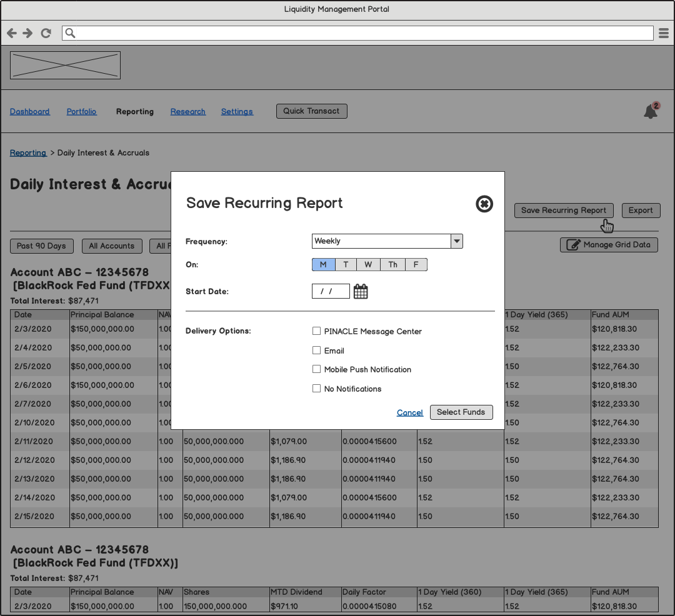Select Thursday in the day selector
Viewport: 675px width, 616px height.
tap(392, 264)
